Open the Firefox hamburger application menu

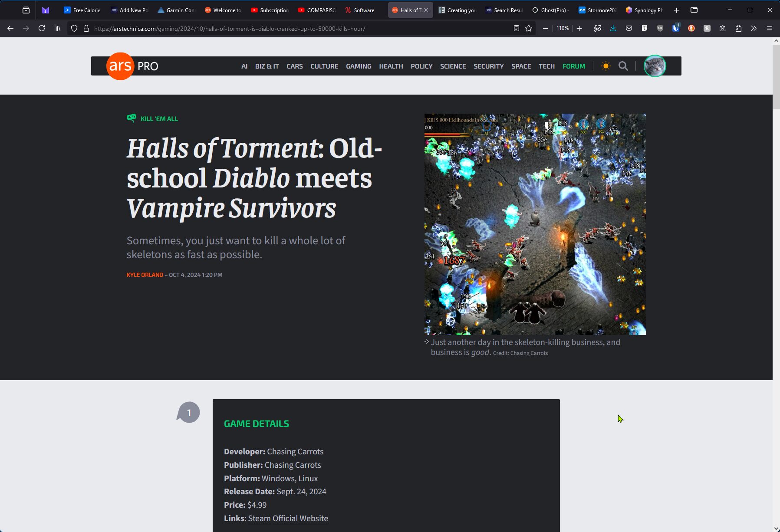click(x=770, y=28)
